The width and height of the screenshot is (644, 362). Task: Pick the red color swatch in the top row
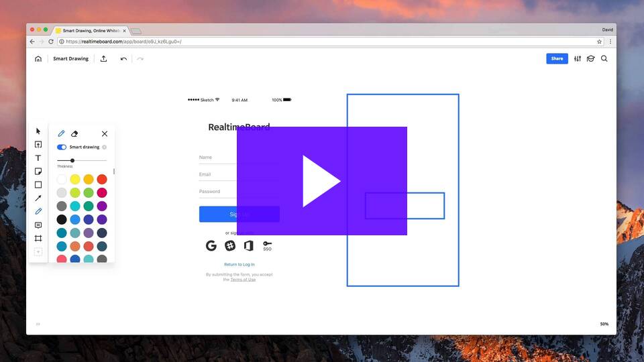coord(102,180)
